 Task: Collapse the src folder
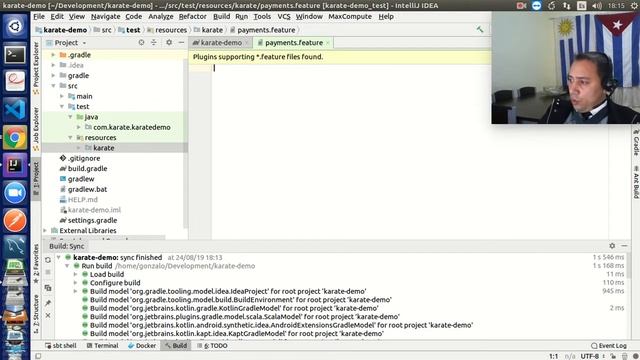tap(53, 86)
